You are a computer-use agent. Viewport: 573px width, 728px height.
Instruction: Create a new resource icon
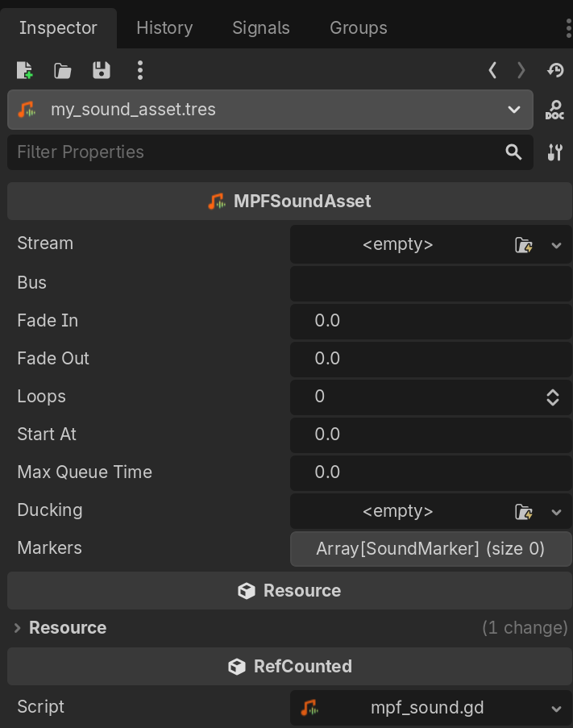[24, 71]
